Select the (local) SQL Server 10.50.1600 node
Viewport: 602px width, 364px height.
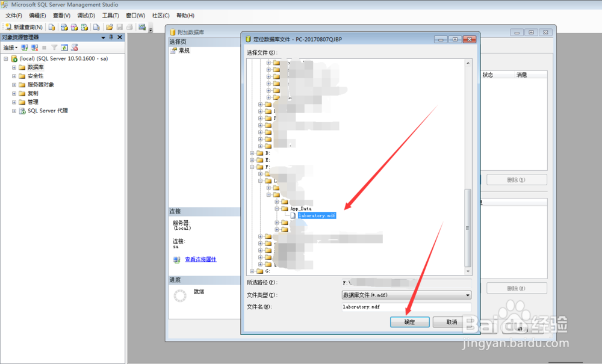click(x=64, y=59)
